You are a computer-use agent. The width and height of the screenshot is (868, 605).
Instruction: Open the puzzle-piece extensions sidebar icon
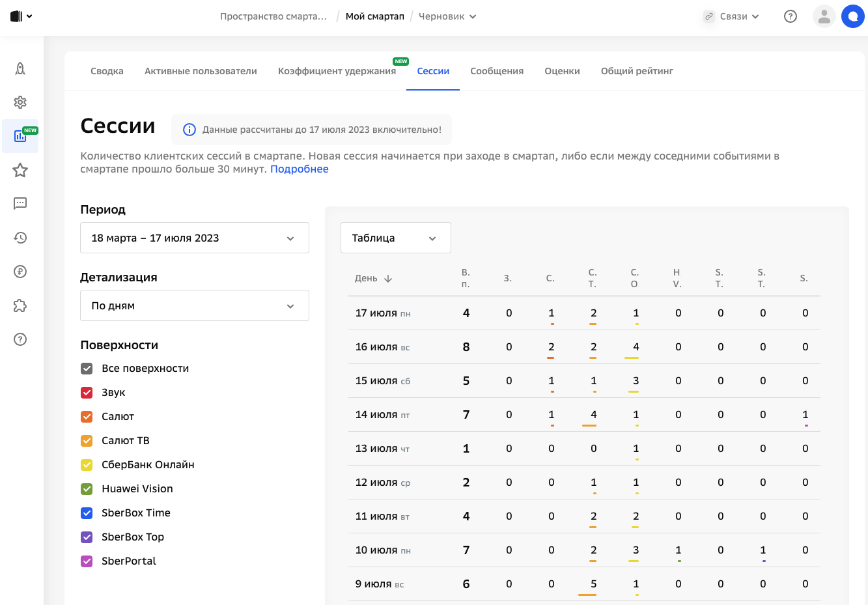pos(20,305)
